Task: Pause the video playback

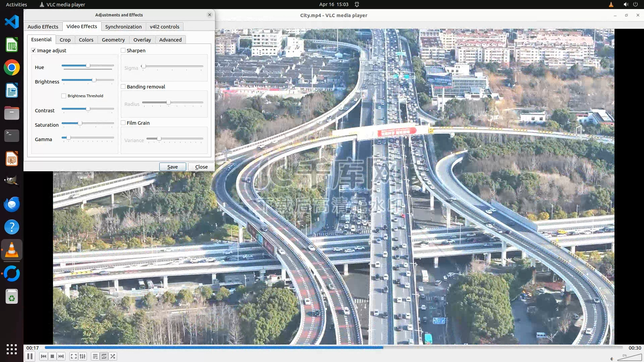Action: [30, 356]
